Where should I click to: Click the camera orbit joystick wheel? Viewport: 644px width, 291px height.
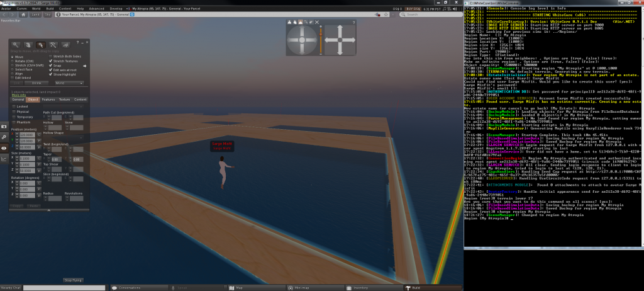click(302, 40)
